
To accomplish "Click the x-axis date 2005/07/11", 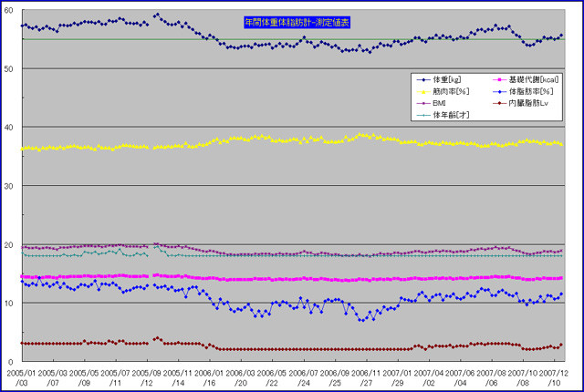I will click(115, 377).
